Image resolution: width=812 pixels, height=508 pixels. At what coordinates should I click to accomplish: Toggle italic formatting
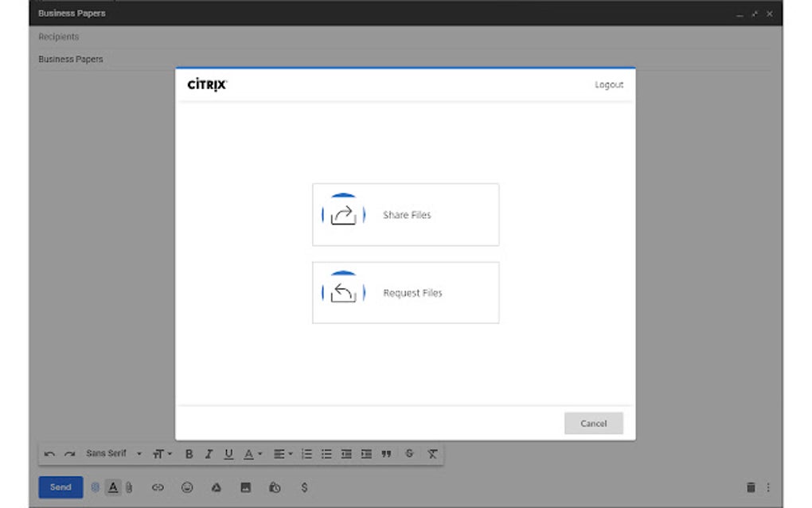pyautogui.click(x=209, y=453)
